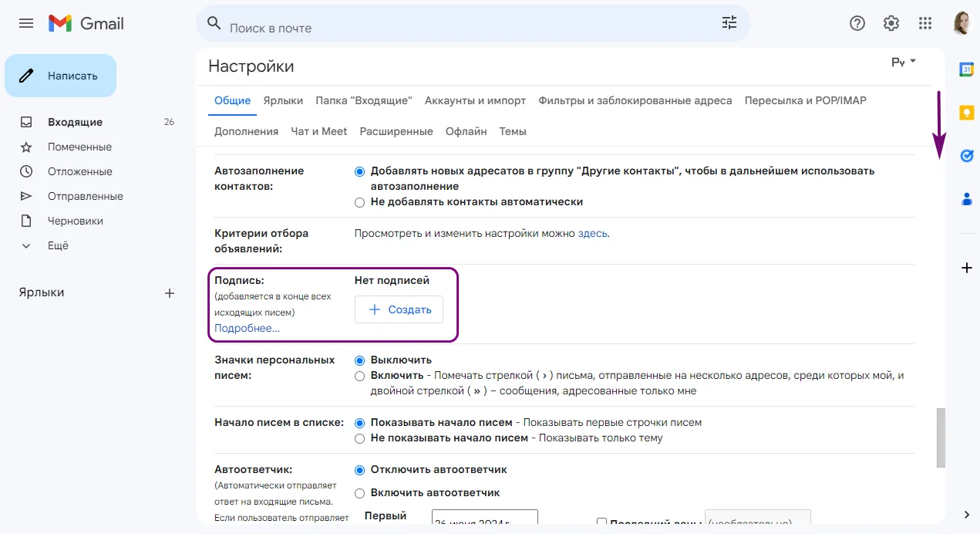The image size is (980, 534).
Task: Open Помеченные folder
Action: [x=79, y=147]
